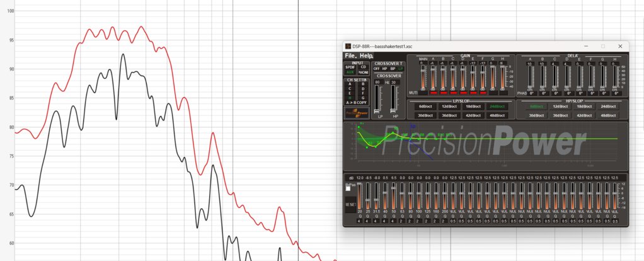Select CD input source

point(363,67)
